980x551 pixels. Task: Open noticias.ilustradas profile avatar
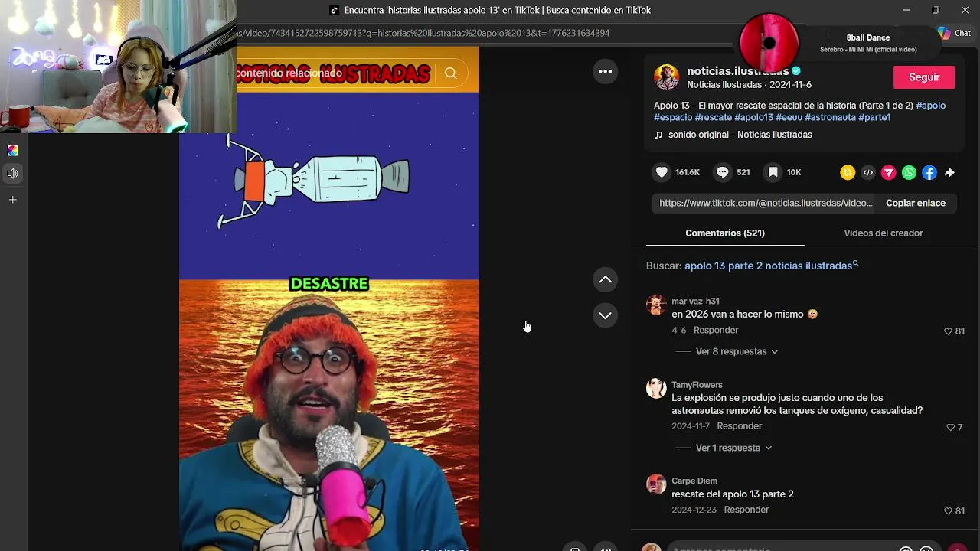pyautogui.click(x=666, y=77)
